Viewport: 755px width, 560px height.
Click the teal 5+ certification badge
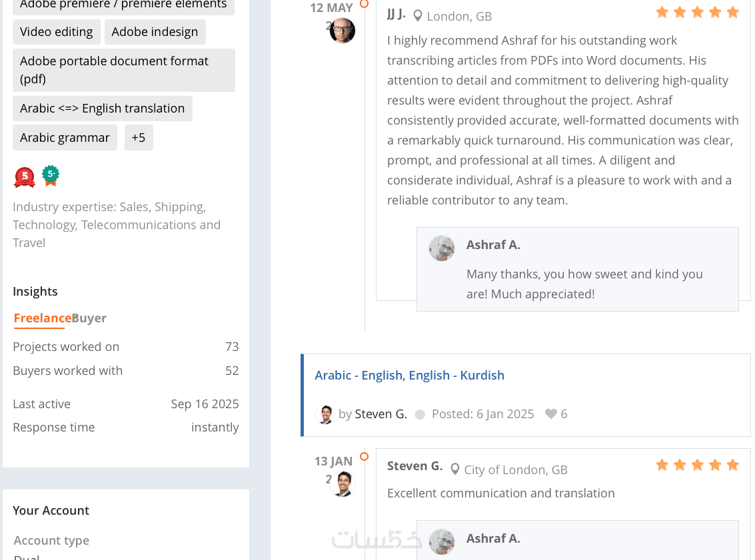coord(51,175)
